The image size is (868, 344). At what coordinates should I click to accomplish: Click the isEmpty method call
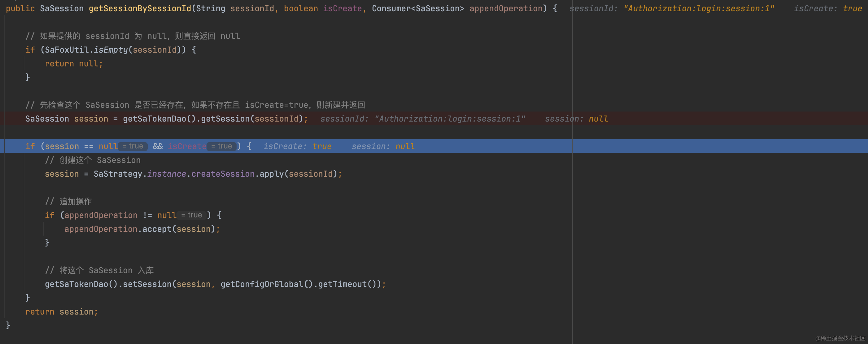110,50
